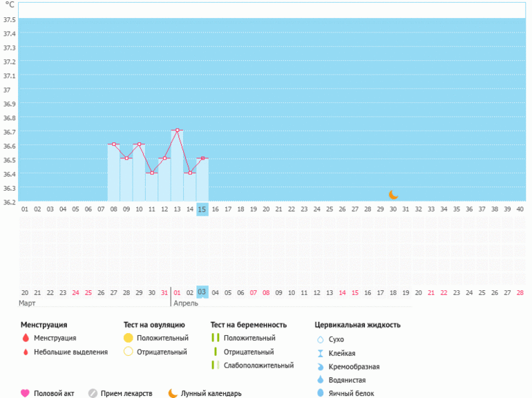Select the small spotting drop icon
Viewport: 532px width, 398px height.
tap(26, 352)
